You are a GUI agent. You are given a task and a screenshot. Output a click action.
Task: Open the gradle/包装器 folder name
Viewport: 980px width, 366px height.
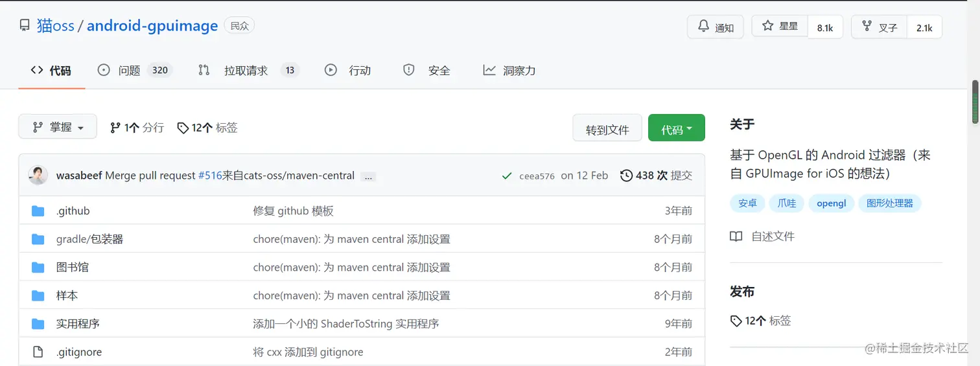(x=89, y=239)
